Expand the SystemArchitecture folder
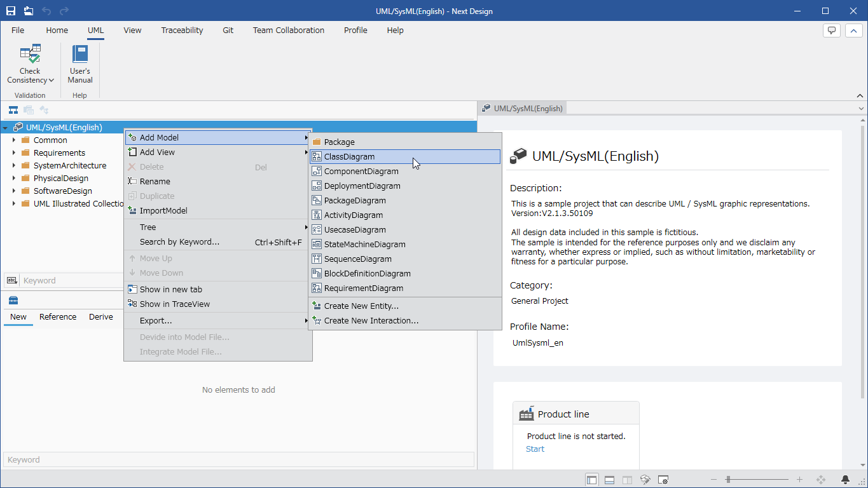This screenshot has height=488, width=868. coord(14,165)
